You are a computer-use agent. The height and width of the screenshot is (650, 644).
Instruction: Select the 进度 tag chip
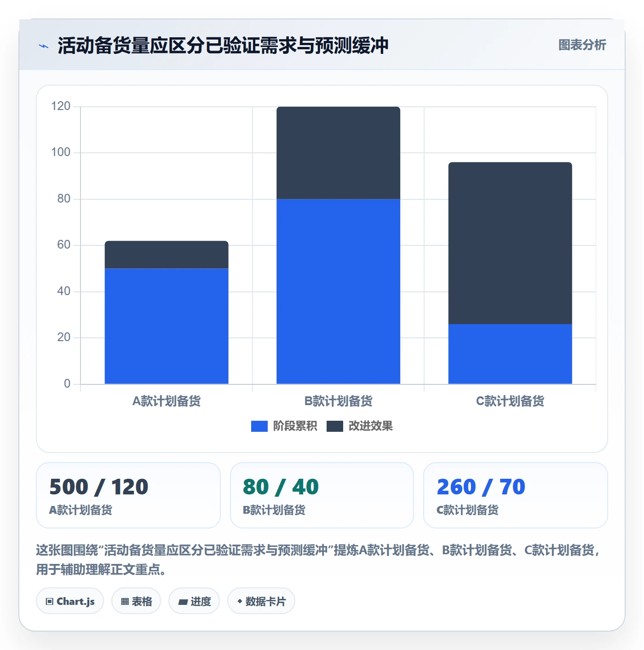point(194,601)
